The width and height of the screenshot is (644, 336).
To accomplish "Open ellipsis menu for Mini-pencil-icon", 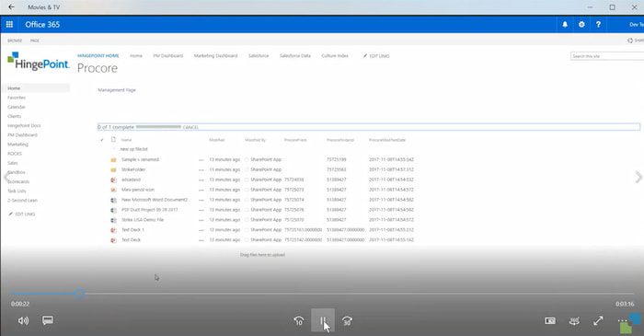I will 201,190.
